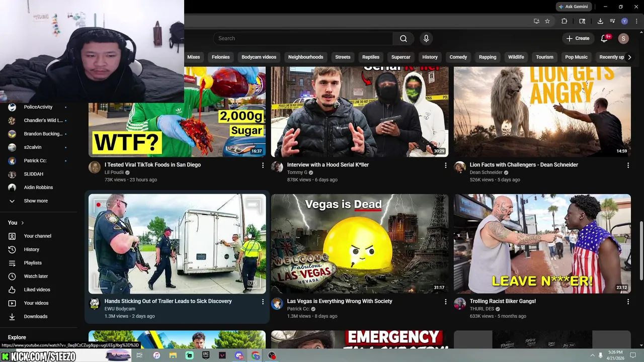Viewport: 644px width, 362px height.
Task: Open YouTube notifications bell
Action: 605,38
